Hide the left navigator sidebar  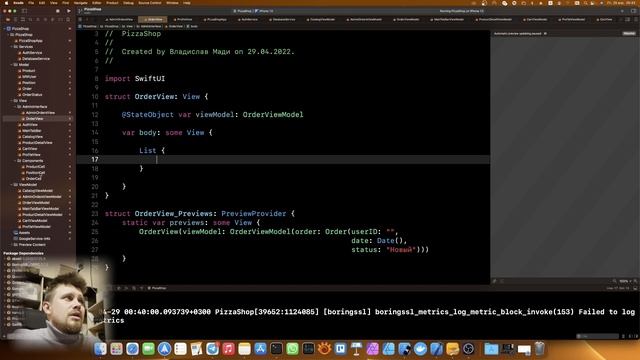pyautogui.click(x=24, y=11)
